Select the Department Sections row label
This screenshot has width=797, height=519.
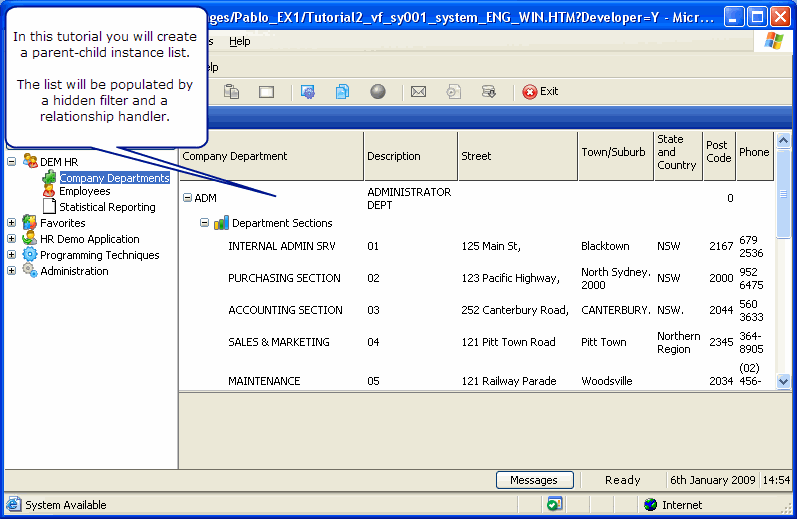(x=282, y=223)
